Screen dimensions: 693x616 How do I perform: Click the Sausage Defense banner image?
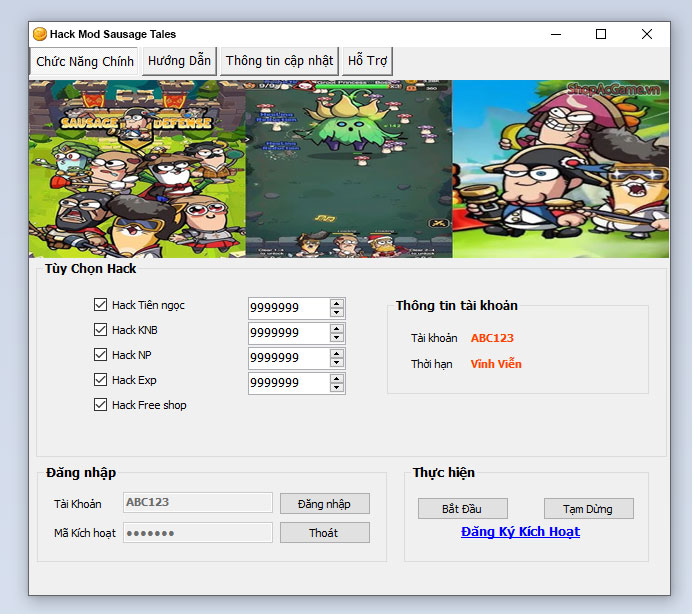pyautogui.click(x=137, y=169)
